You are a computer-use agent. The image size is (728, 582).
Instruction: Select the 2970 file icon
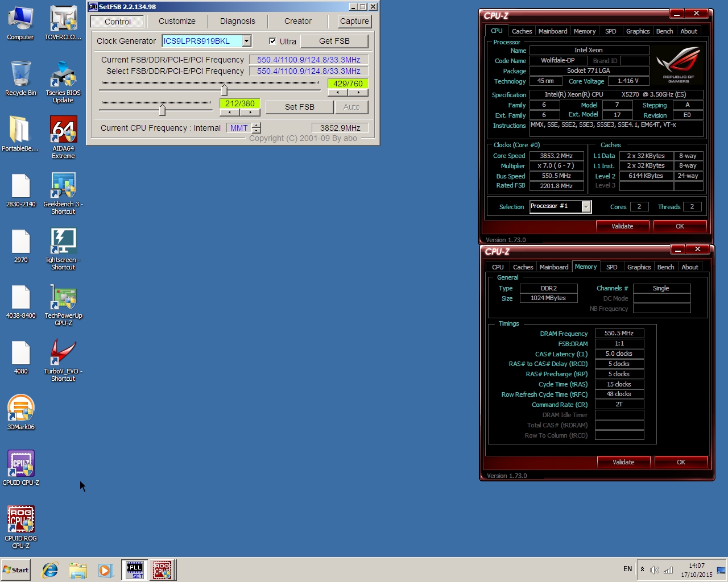[x=20, y=246]
